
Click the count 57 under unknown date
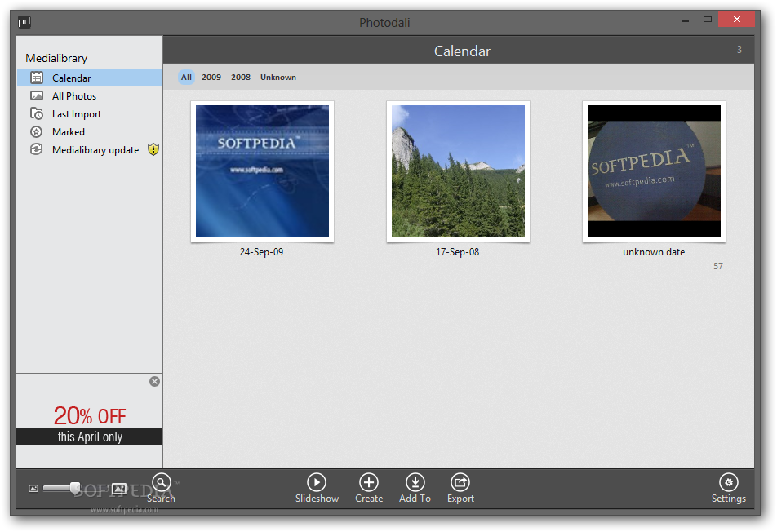click(x=718, y=266)
